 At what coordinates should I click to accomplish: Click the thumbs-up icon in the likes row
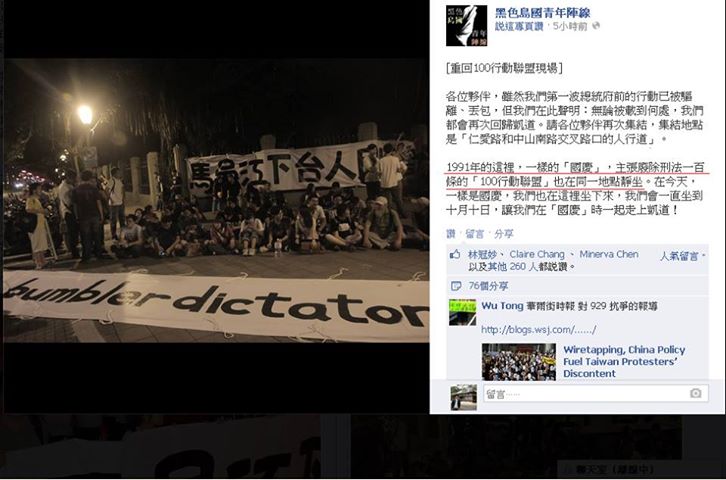point(455,255)
